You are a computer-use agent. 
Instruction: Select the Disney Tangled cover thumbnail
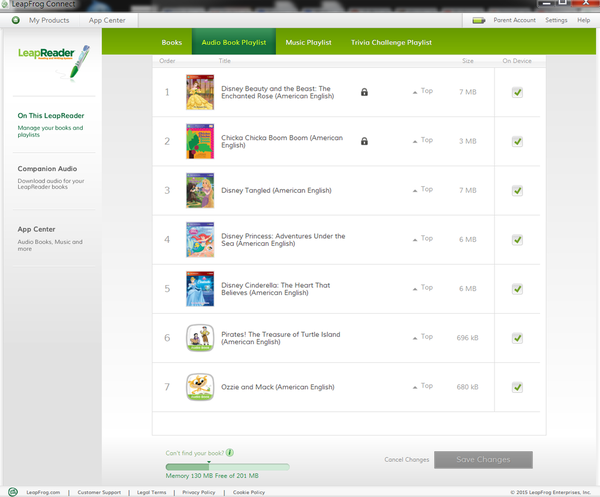200,191
